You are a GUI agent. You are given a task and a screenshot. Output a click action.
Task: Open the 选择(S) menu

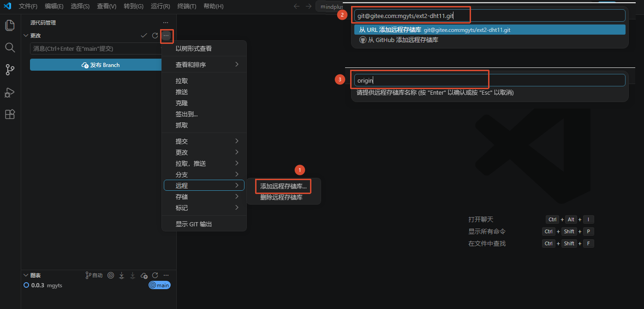[x=80, y=6]
